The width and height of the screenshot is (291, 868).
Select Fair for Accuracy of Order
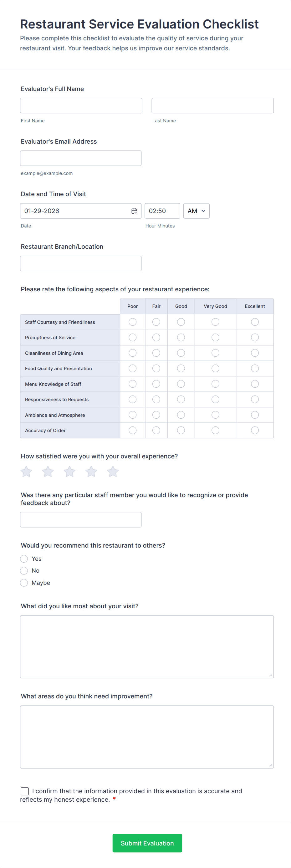click(x=156, y=430)
